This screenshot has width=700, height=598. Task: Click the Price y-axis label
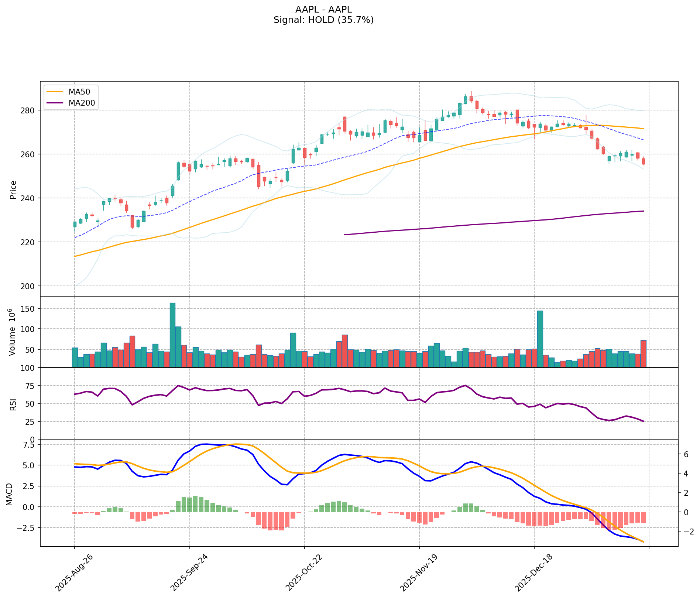point(13,189)
